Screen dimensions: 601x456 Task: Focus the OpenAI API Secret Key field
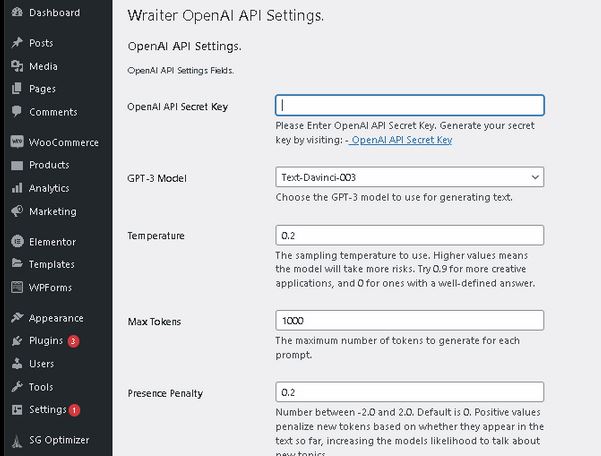pyautogui.click(x=409, y=105)
